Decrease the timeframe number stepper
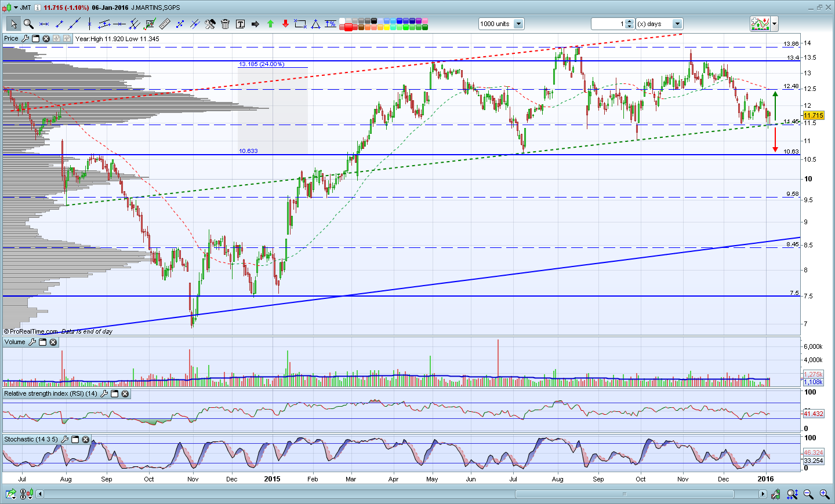 pos(630,27)
